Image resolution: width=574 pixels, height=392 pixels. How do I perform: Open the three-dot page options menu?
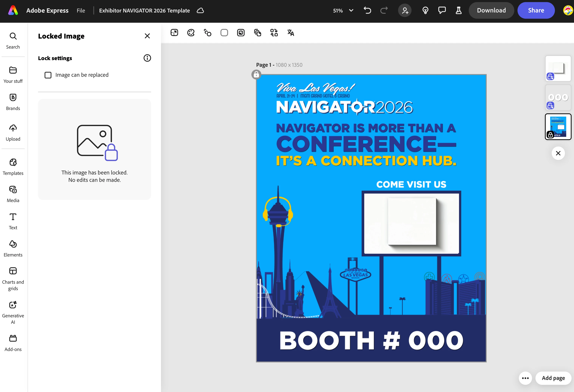525,378
